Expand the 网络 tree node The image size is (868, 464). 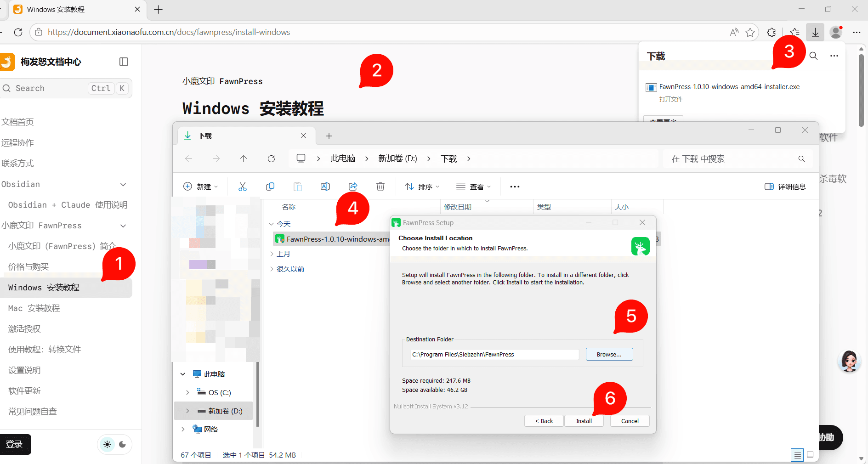tap(183, 429)
